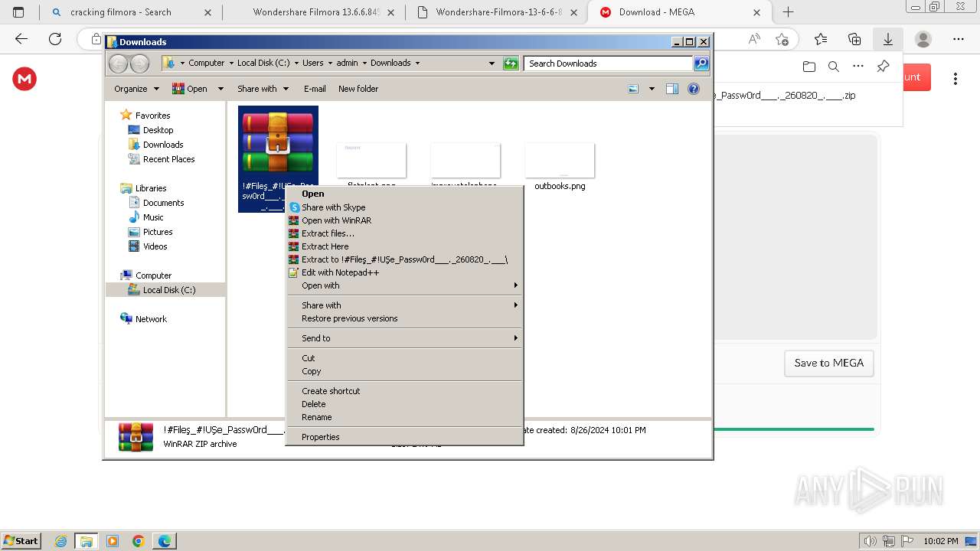Toggle the preview pane icon

click(671, 89)
